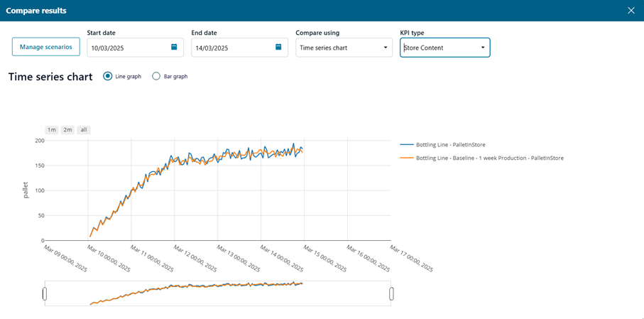Set chart range to 2m

(67, 130)
